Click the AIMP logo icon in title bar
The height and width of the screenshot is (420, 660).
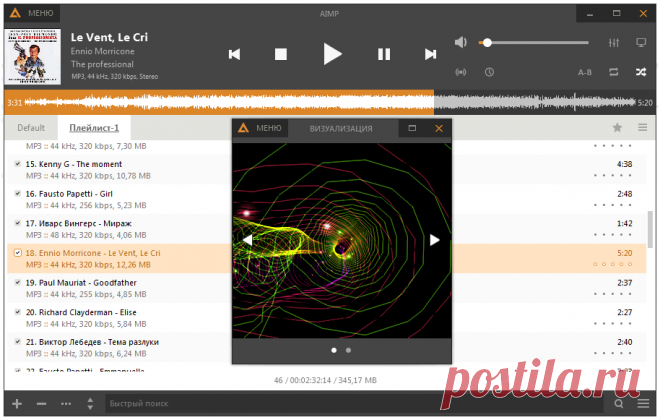15,13
